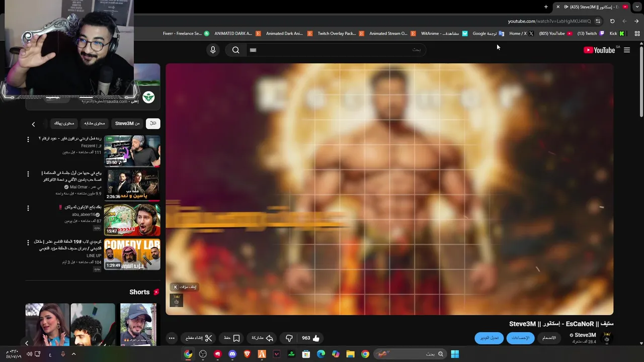Dislike the video with thumbs down
The height and width of the screenshot is (362, 644).
coord(289,338)
